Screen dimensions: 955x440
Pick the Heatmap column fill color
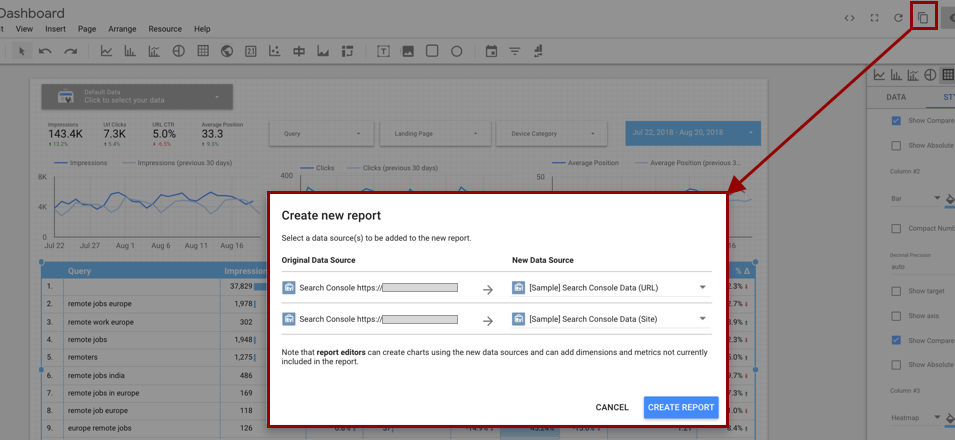pos(950,417)
